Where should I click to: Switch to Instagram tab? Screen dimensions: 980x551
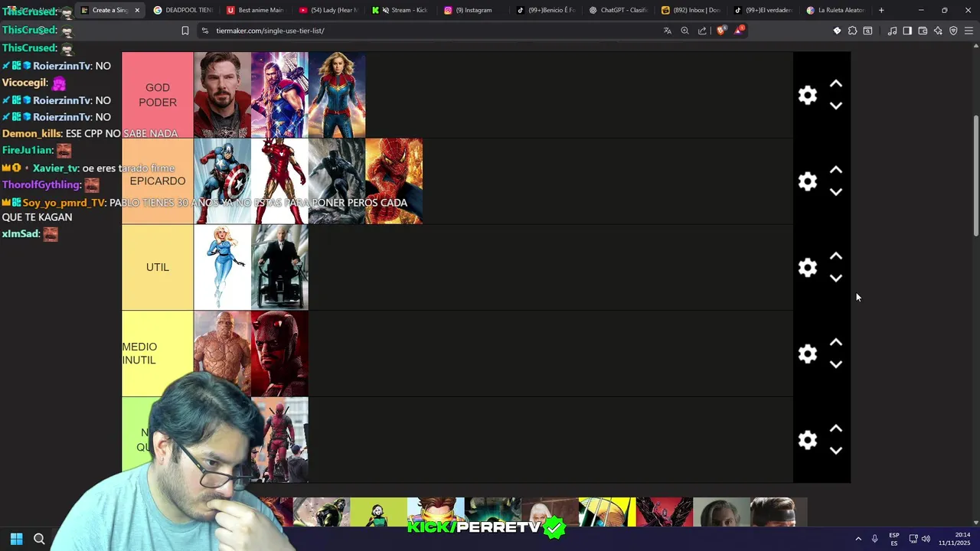[x=473, y=10]
